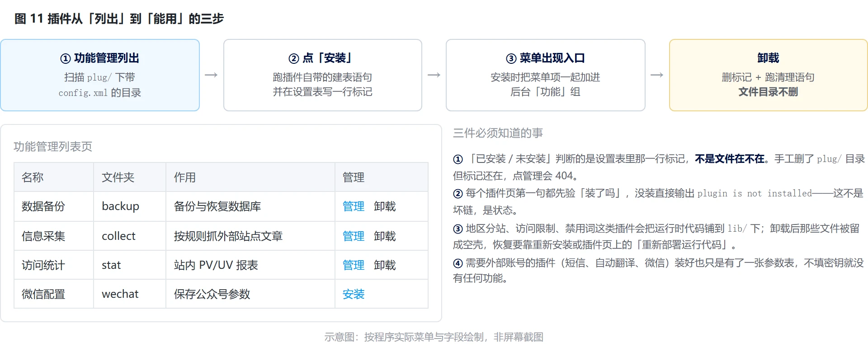The image size is (868, 353).
Task: Open 管理 link in the 数据备份 row
Action: 353,206
